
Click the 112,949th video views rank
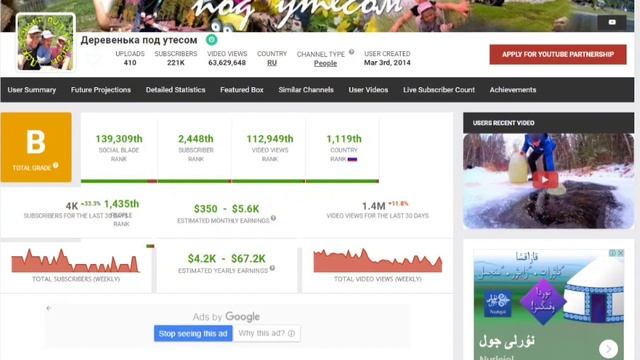click(270, 139)
